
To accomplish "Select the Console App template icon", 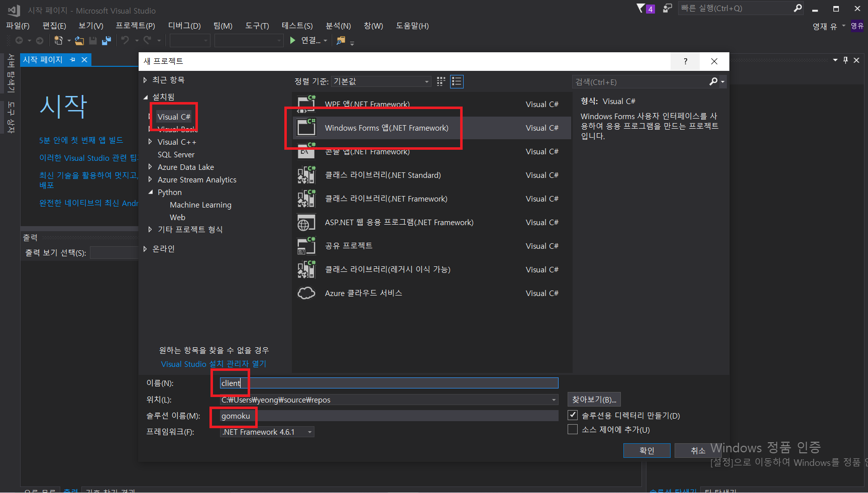I will click(x=306, y=151).
